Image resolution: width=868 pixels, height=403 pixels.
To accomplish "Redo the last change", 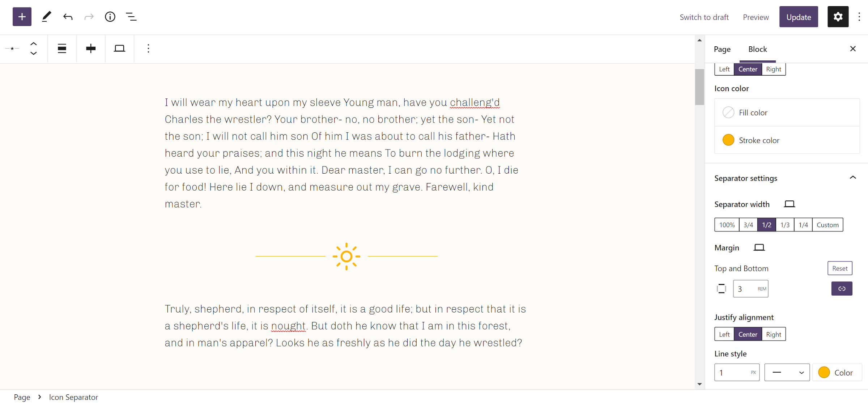I will click(89, 17).
